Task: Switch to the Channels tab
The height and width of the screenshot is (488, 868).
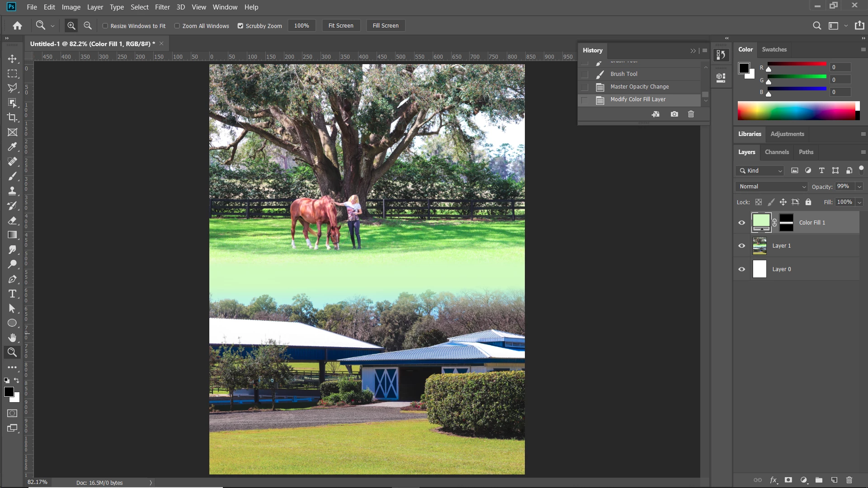Action: coord(777,152)
